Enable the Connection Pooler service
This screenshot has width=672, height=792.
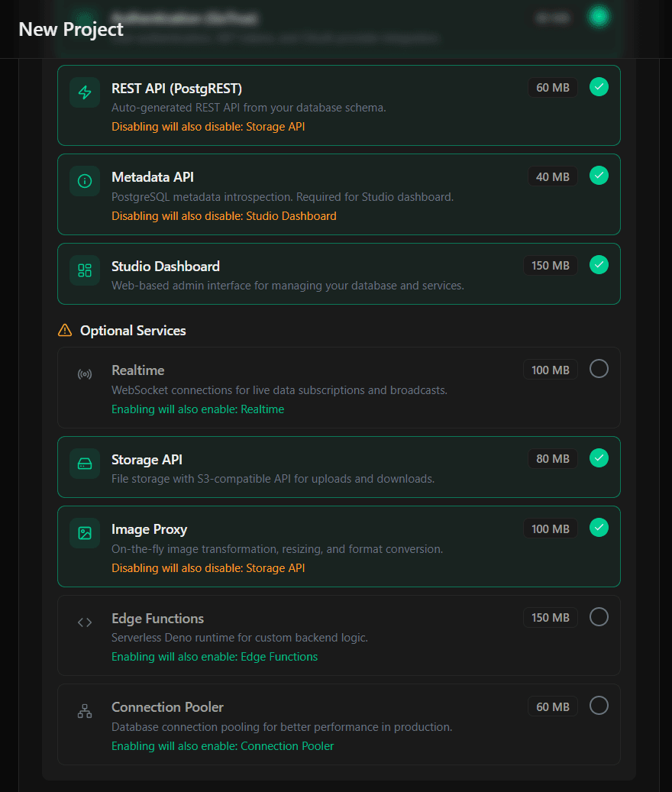pyautogui.click(x=599, y=705)
